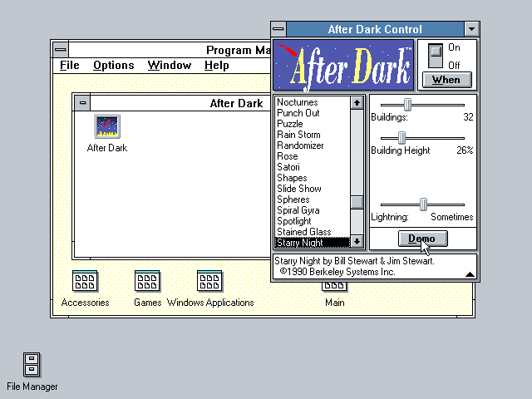Open the After Dark program icon
This screenshot has width=532, height=399.
(x=107, y=127)
